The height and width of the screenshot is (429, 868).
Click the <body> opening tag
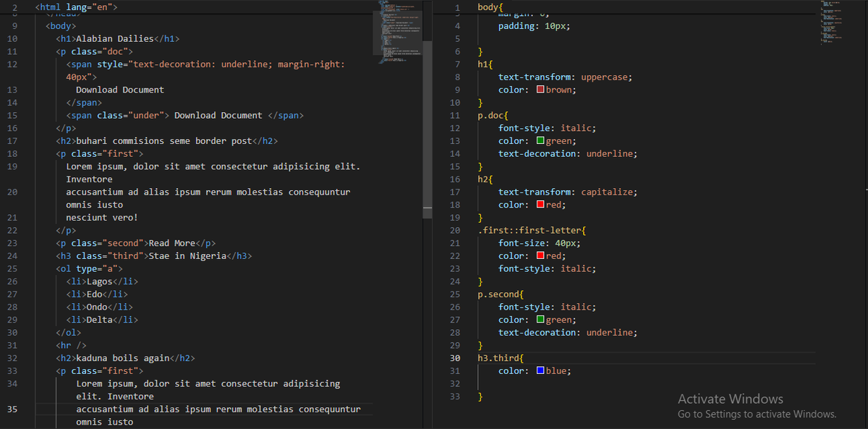pyautogui.click(x=61, y=26)
